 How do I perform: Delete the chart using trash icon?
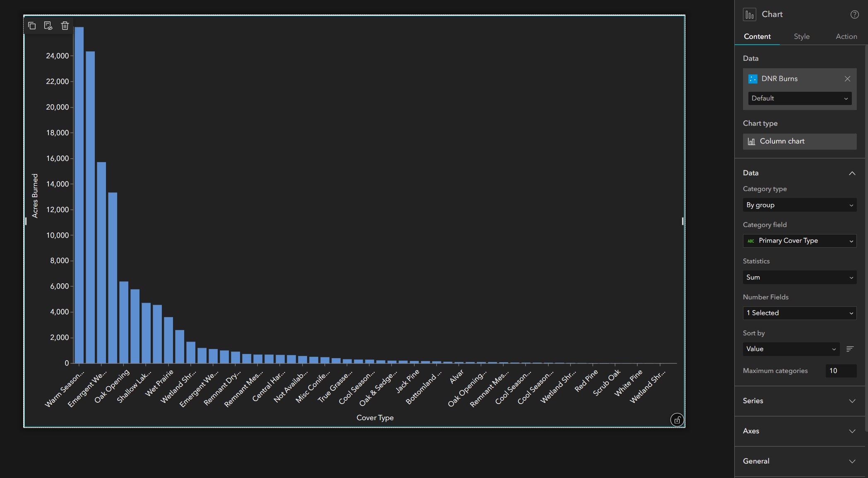coord(65,26)
